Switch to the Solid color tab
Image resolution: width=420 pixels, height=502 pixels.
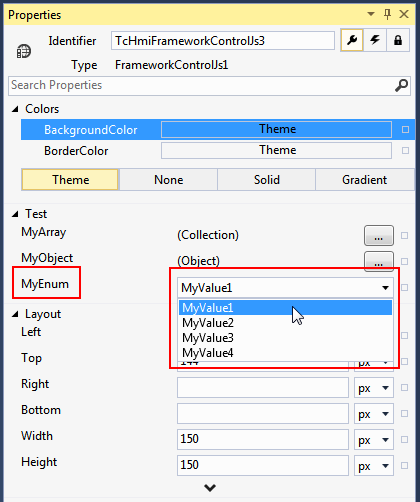pos(266,180)
